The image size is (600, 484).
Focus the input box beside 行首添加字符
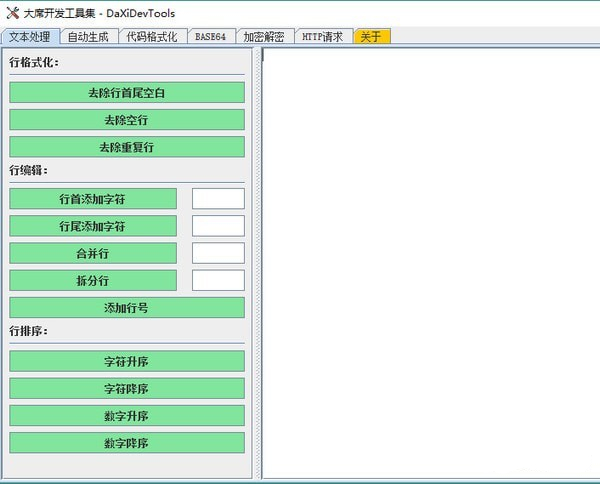pyautogui.click(x=218, y=199)
